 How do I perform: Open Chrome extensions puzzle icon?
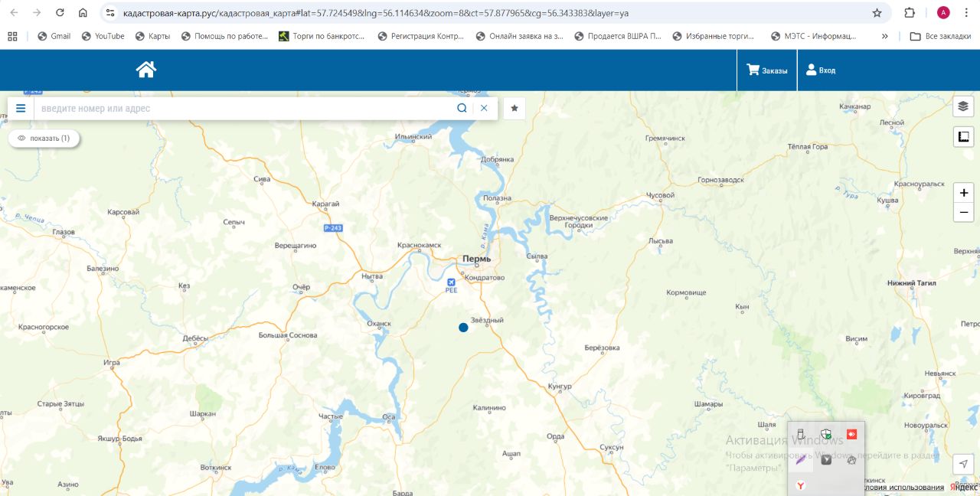coord(910,13)
